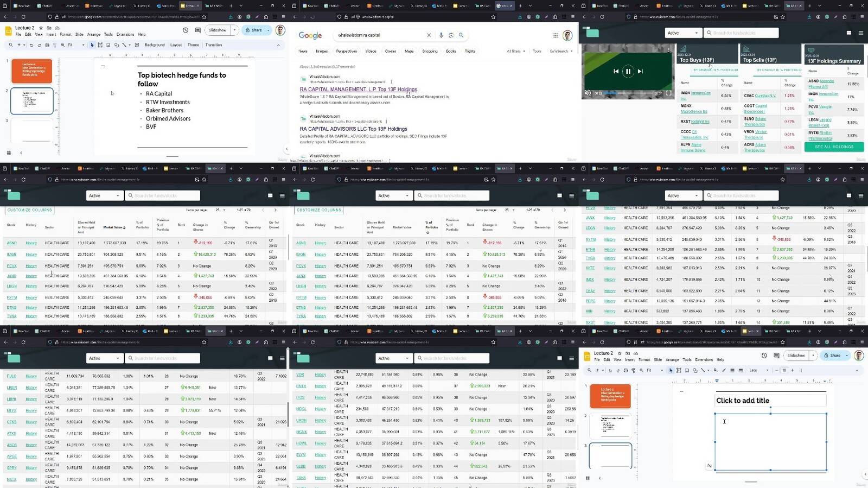
Task: Open the Lato font dropdown in the blank-slide Slides window
Action: (759, 370)
